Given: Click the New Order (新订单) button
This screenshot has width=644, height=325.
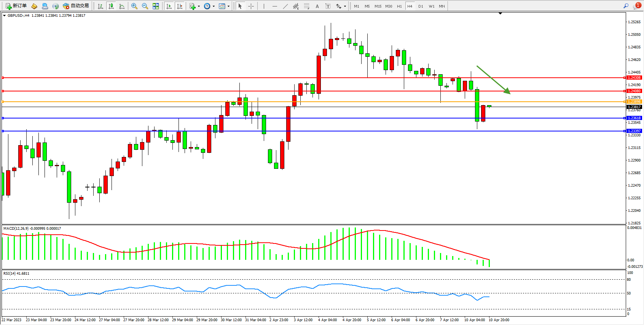Looking at the screenshot, I should [x=16, y=6].
